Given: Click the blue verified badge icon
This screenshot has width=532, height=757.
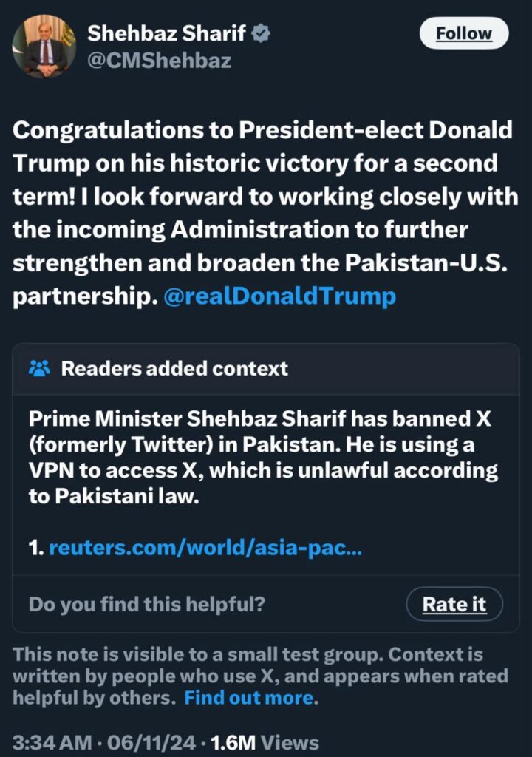Looking at the screenshot, I should 262,33.
